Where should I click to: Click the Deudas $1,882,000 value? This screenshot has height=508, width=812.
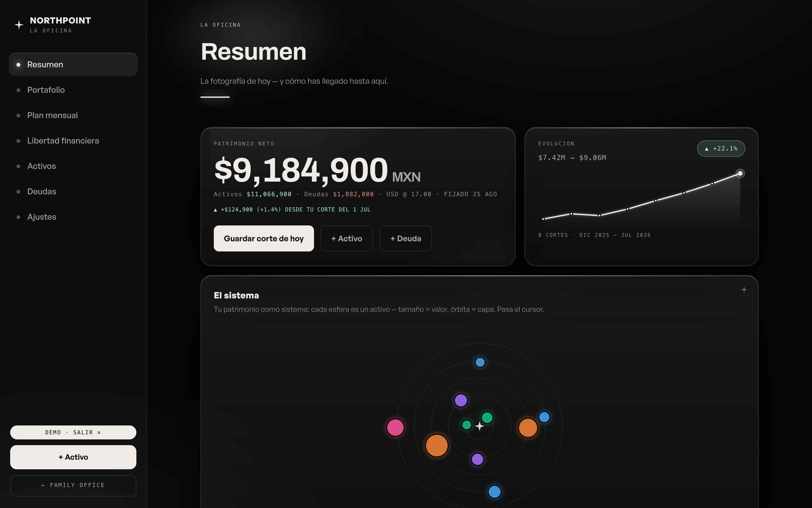(353, 194)
